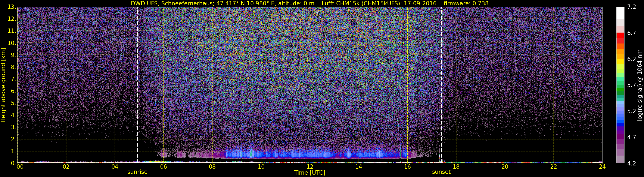
Task: Click the time axis tick label '12'
Action: 310,167
